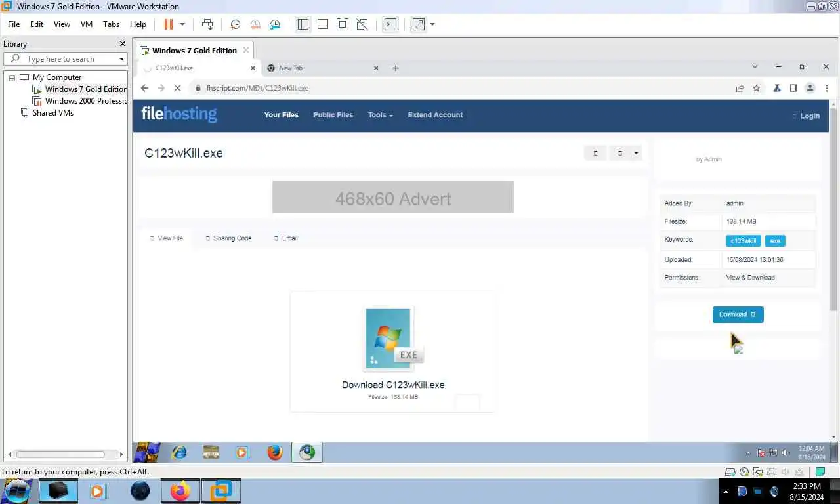Open Firefox in the guest Windows 7 taskbar
Image resolution: width=840 pixels, height=504 pixels.
coord(275,452)
